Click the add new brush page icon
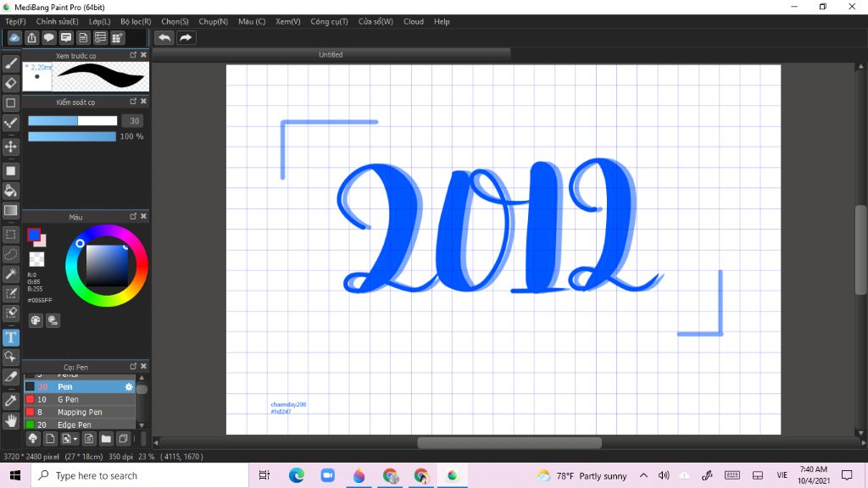The image size is (868, 488). point(50,439)
